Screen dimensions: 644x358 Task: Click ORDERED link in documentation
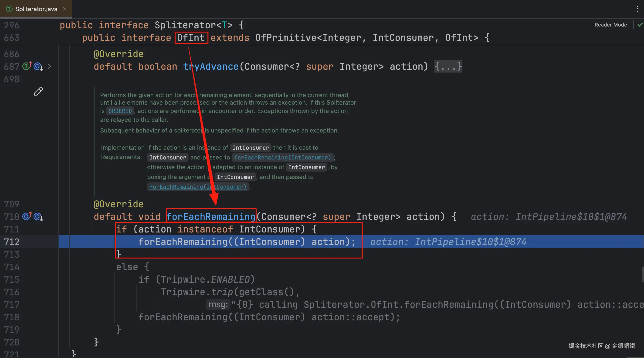coord(120,111)
